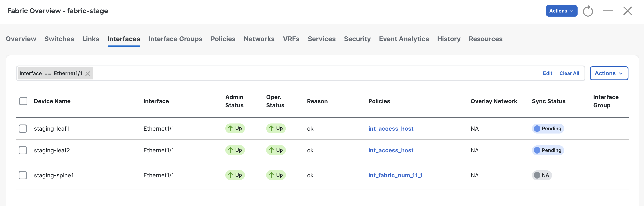Click the staging-spine1 device name

click(54, 175)
